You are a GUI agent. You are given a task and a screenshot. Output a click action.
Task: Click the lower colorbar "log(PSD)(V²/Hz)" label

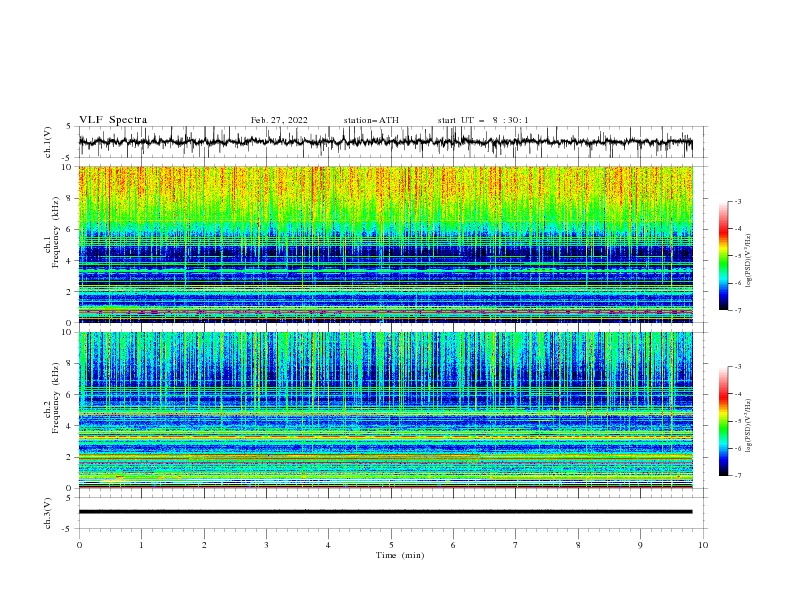pyautogui.click(x=748, y=425)
